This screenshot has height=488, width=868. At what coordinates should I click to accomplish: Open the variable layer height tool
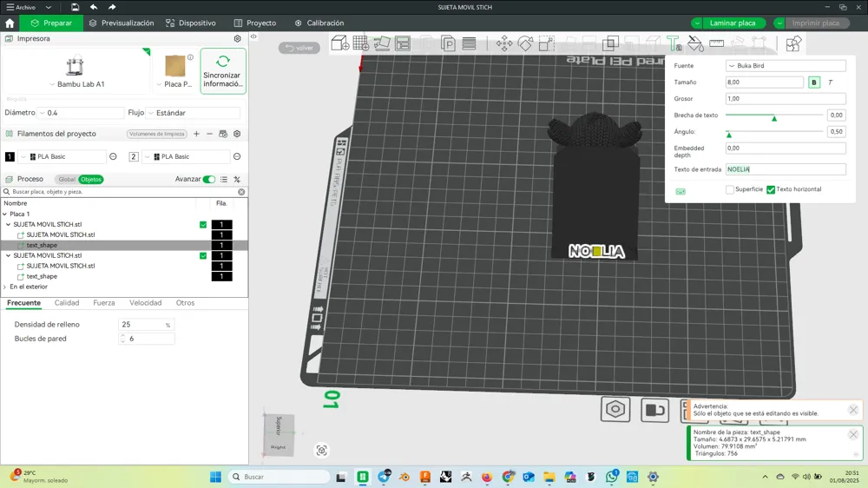(469, 43)
